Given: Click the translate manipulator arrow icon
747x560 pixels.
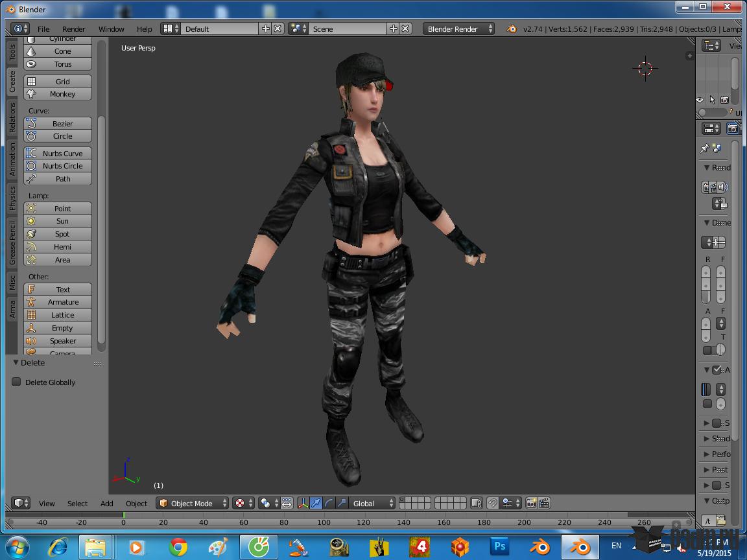Looking at the screenshot, I should coord(316,504).
